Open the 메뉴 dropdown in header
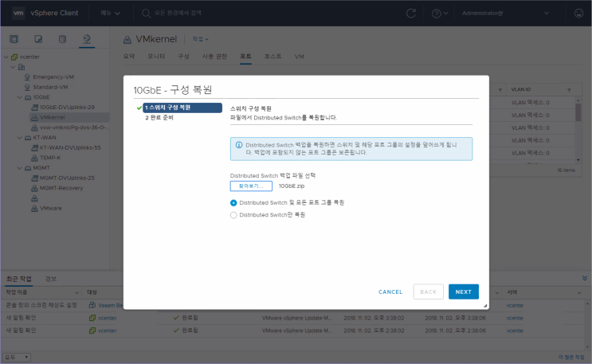The width and height of the screenshot is (592, 364). coord(110,13)
